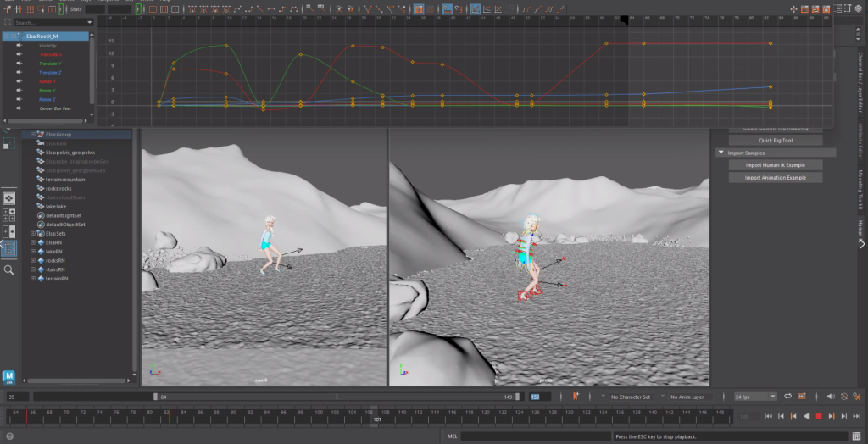Collapse the Import Samples section
The width and height of the screenshot is (868, 444).
tap(721, 153)
